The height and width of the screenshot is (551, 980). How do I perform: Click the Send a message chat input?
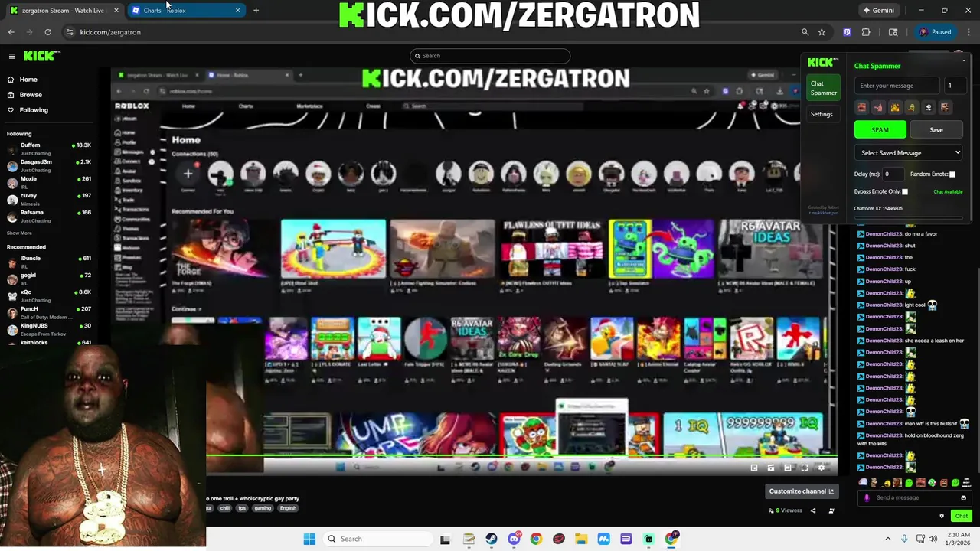[x=915, y=498]
